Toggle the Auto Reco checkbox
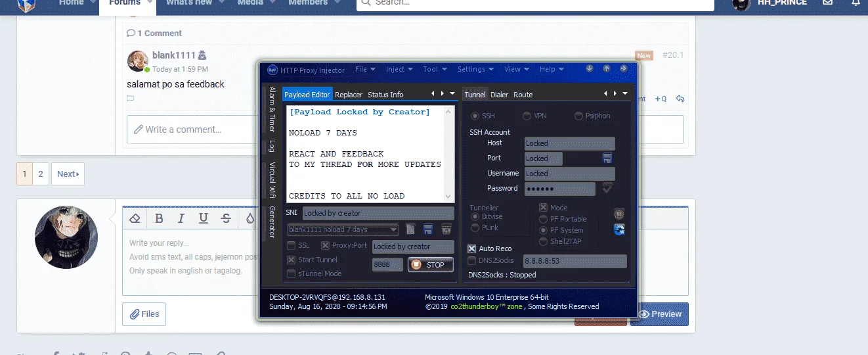The width and height of the screenshot is (868, 355). click(x=471, y=248)
